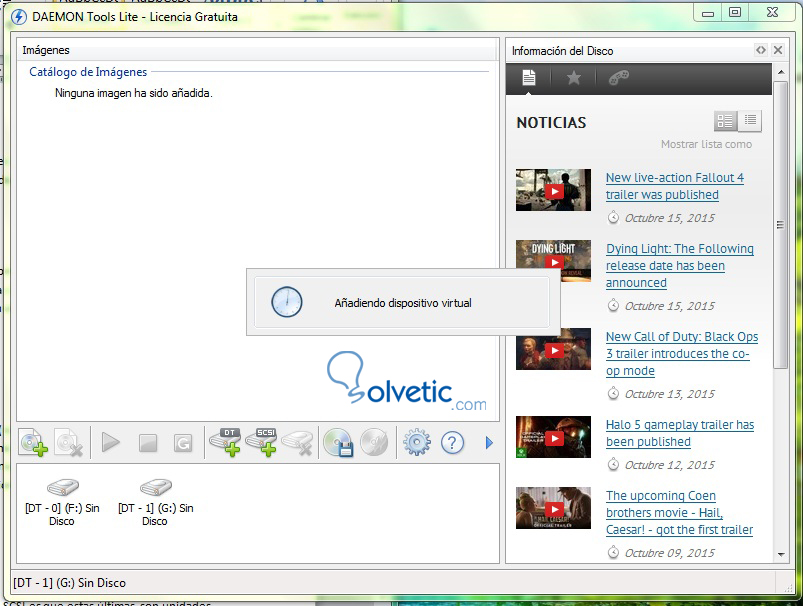Select virtual drive [DT - 0] (F:)

[62, 502]
